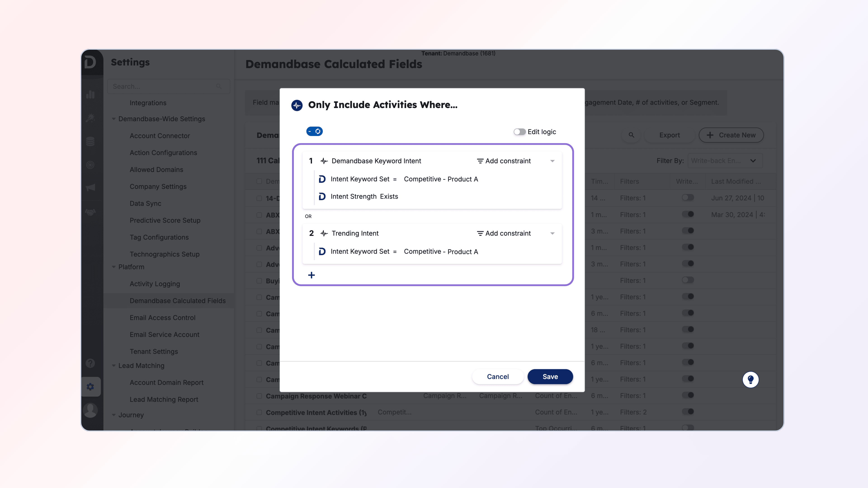Expand dropdown arrow for Trending Intent
Viewport: 868px width, 488px height.
pyautogui.click(x=552, y=233)
